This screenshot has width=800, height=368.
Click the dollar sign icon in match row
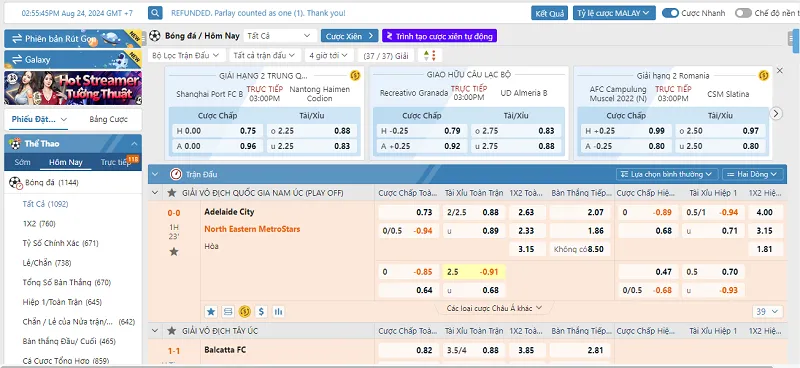pos(261,311)
